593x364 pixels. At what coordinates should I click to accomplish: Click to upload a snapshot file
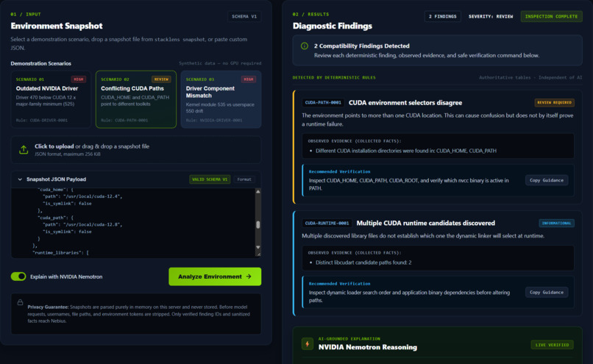[136, 150]
